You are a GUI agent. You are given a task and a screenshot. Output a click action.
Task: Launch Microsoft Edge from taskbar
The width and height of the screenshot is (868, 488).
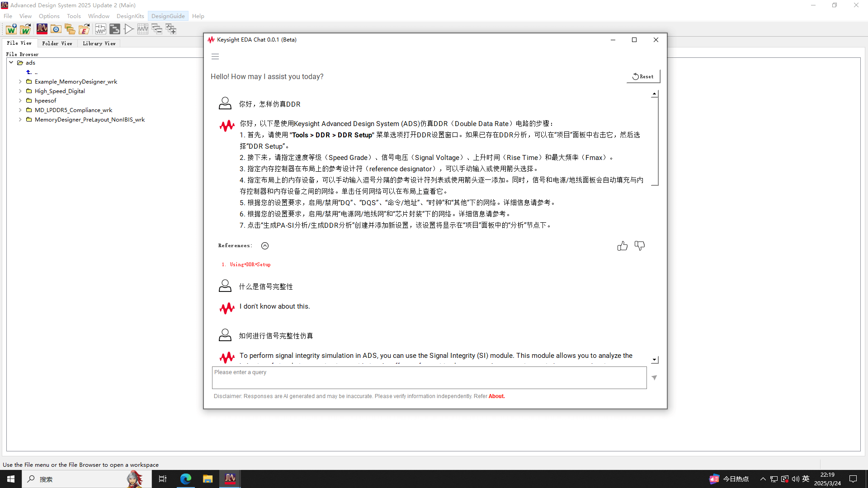[x=185, y=479]
